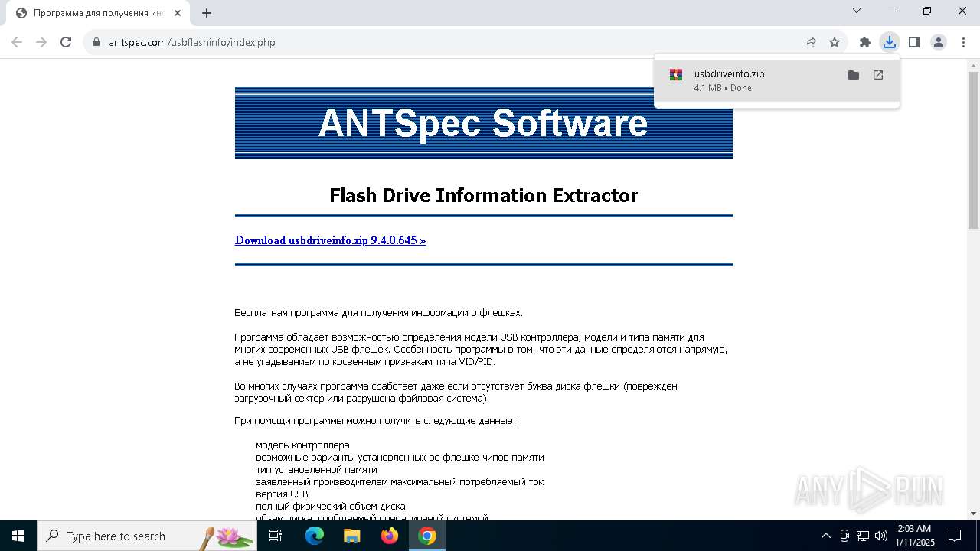The image size is (980, 551).
Task: Open the network status tray icon
Action: click(863, 536)
